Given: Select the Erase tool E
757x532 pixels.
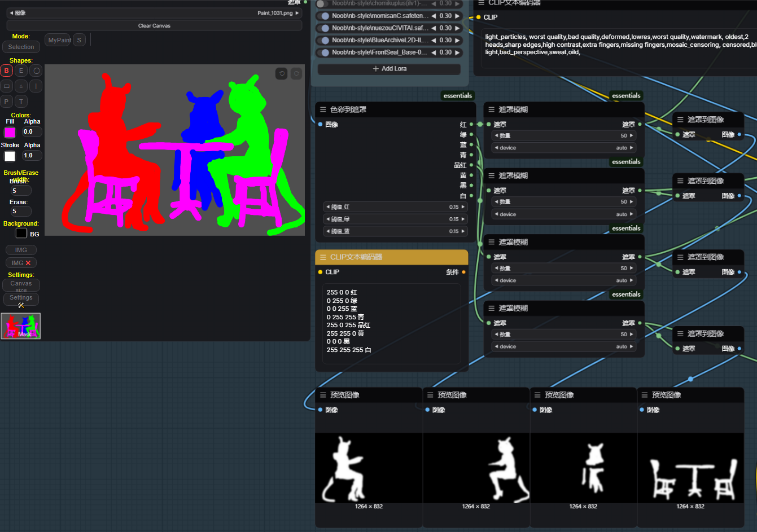Looking at the screenshot, I should (21, 71).
